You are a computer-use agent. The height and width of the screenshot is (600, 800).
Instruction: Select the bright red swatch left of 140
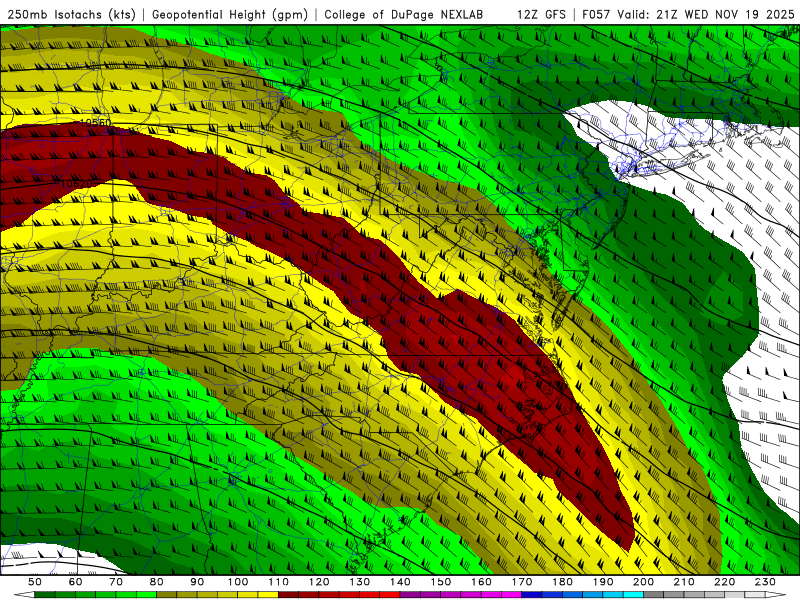pyautogui.click(x=390, y=595)
